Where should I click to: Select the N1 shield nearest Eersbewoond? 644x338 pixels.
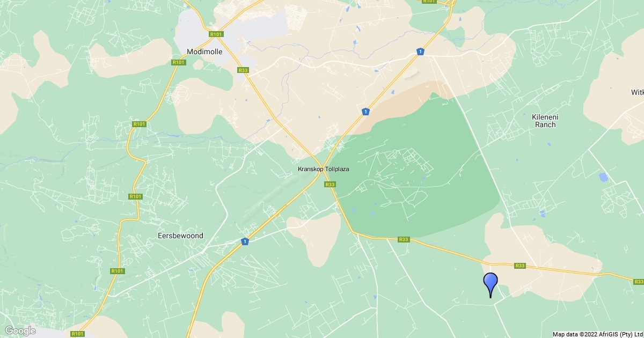[x=244, y=241]
